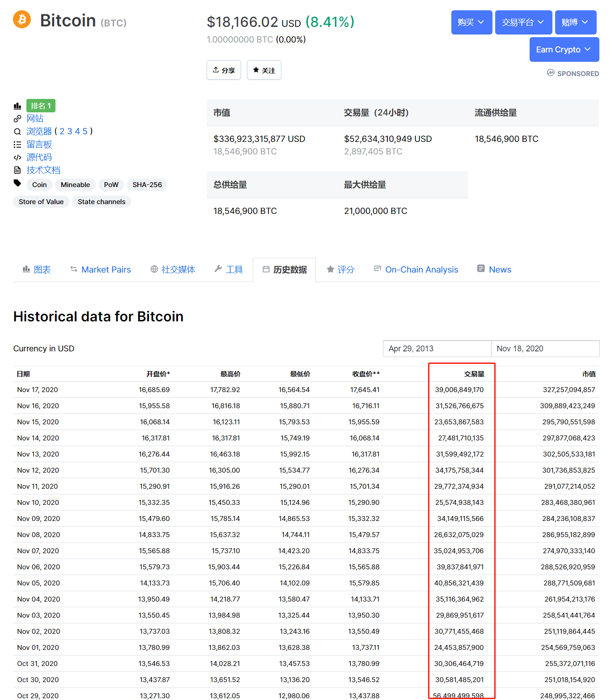Open explorer link number 2
Image resolution: width=611 pixels, height=700 pixels.
click(62, 132)
